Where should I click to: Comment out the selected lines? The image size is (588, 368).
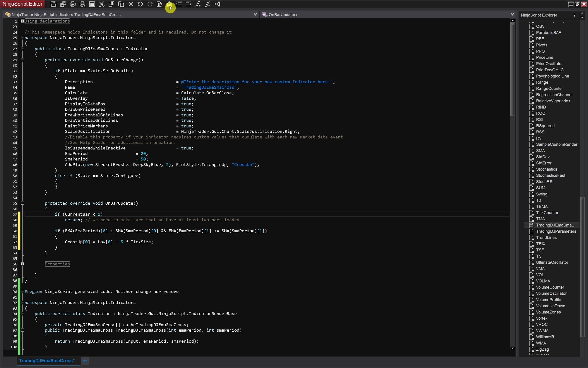point(198,4)
